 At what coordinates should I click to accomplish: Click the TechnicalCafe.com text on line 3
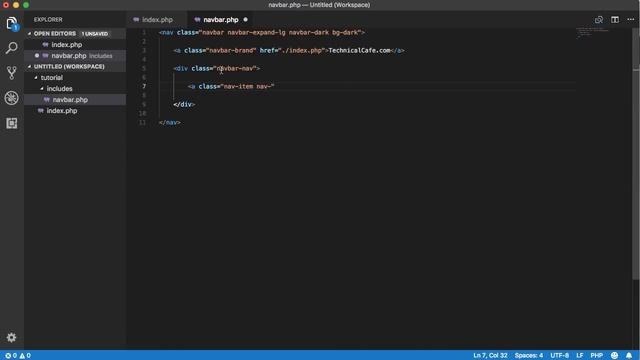tap(360, 51)
